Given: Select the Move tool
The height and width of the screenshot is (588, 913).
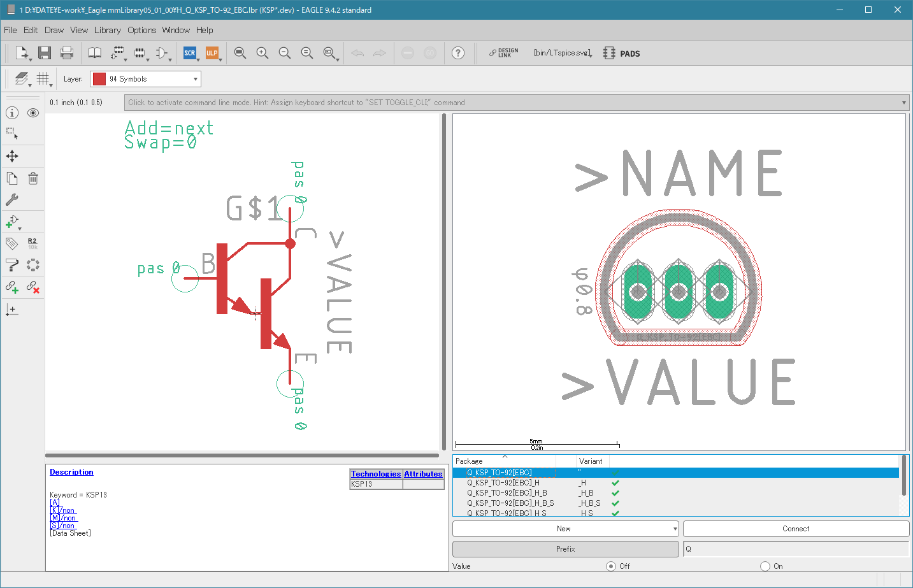Looking at the screenshot, I should point(12,156).
